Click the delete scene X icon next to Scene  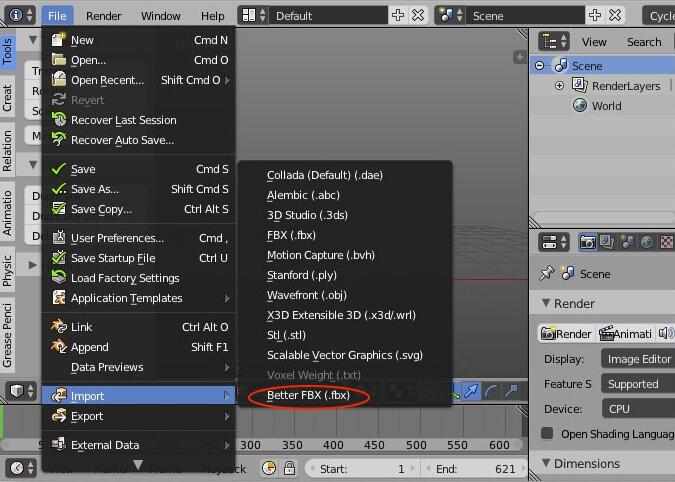click(x=615, y=16)
